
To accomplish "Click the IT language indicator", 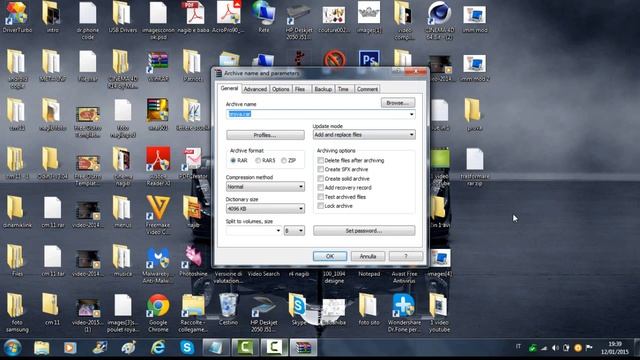I will pyautogui.click(x=518, y=347).
